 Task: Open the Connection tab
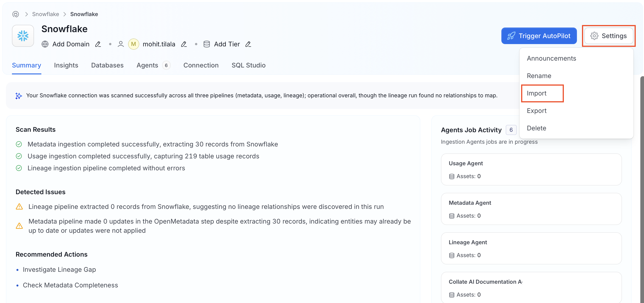[x=201, y=65]
